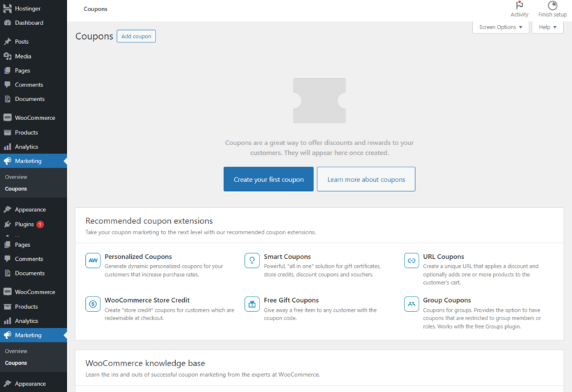Click Learn more about coupons
The width and height of the screenshot is (572, 392).
click(x=366, y=179)
